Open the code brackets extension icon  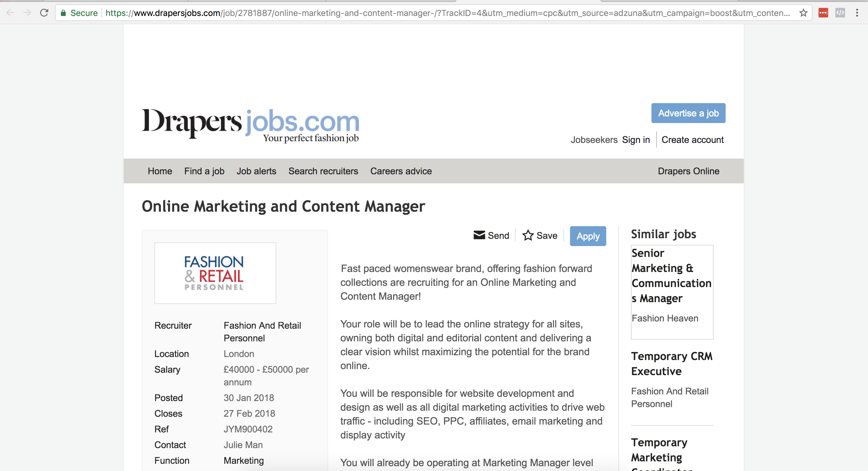click(840, 13)
